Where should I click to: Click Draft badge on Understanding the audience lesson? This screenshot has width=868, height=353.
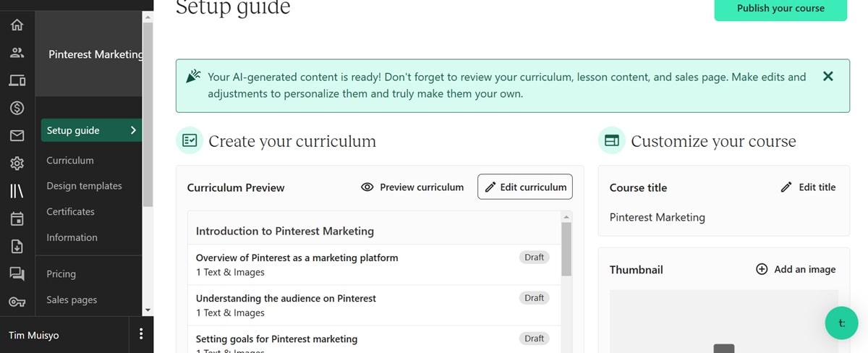535,298
